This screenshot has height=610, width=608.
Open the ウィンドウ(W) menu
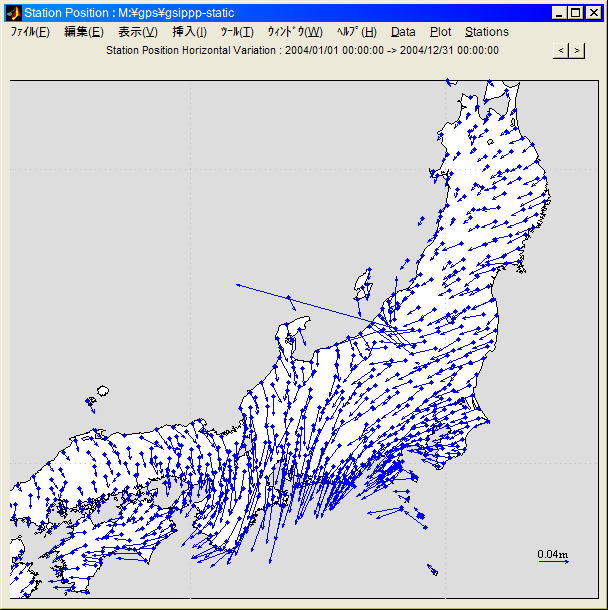click(x=295, y=32)
